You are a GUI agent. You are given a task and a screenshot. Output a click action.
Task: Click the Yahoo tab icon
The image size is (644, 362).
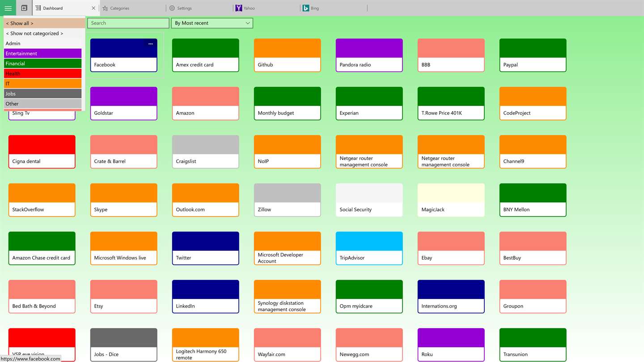point(239,8)
